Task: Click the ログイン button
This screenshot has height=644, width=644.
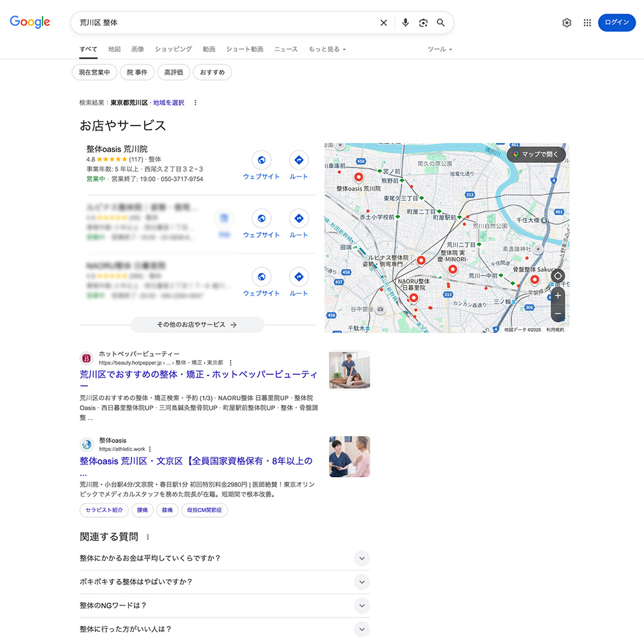Action: [617, 23]
